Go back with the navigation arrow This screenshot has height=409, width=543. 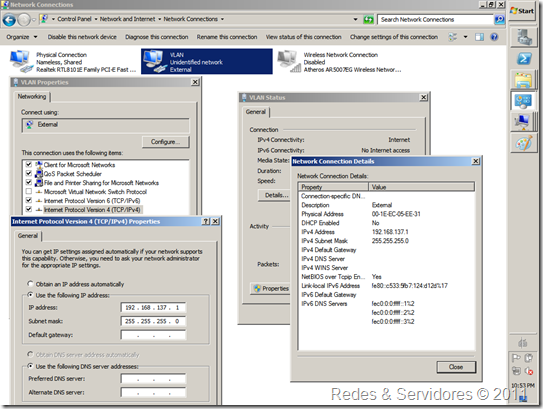(9, 20)
